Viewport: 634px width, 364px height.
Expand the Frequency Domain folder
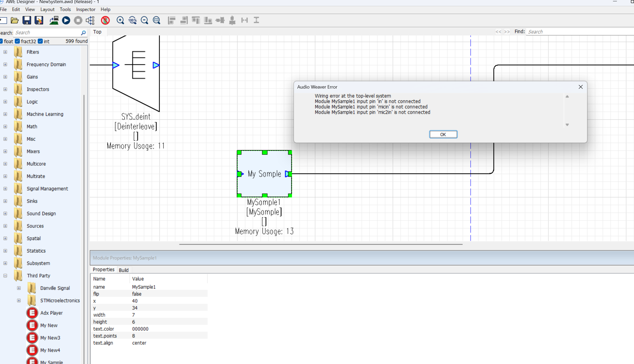[5, 64]
